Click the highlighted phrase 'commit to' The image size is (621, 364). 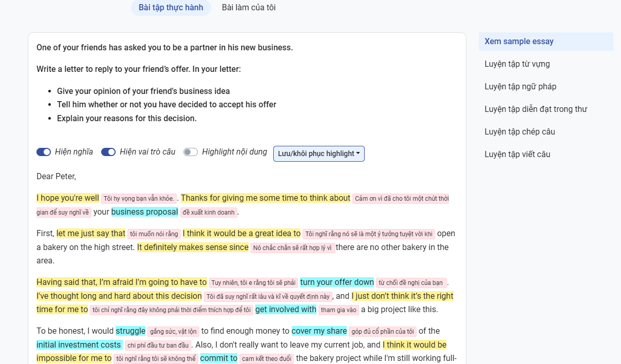[x=219, y=358]
